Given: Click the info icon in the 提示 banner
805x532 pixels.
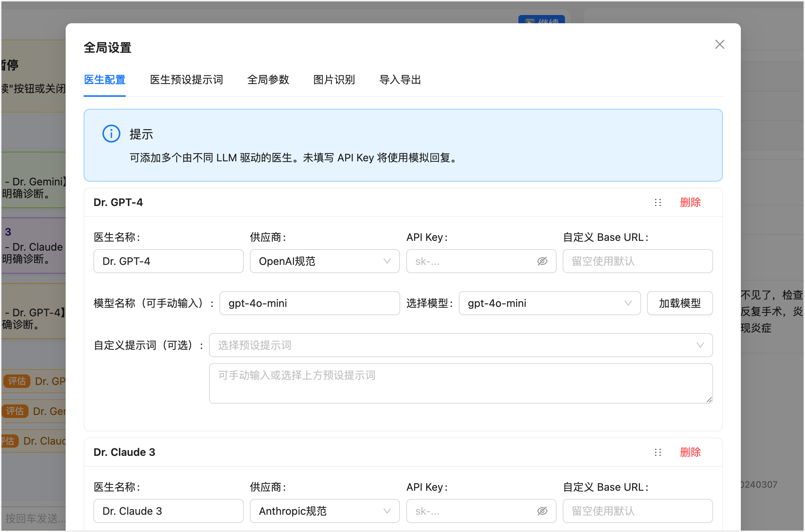Looking at the screenshot, I should [x=111, y=134].
